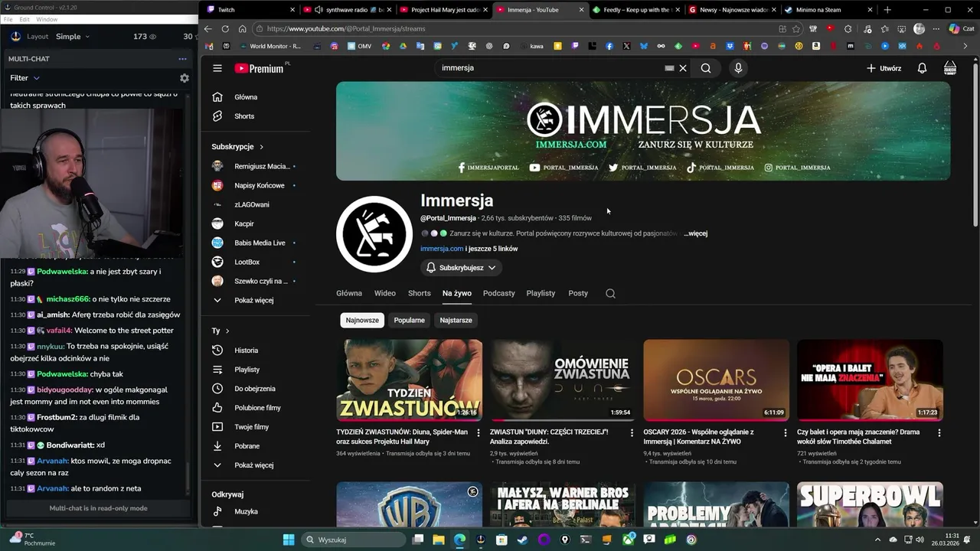The width and height of the screenshot is (980, 551).
Task: Open Edge browser in taskbar
Action: tap(459, 540)
